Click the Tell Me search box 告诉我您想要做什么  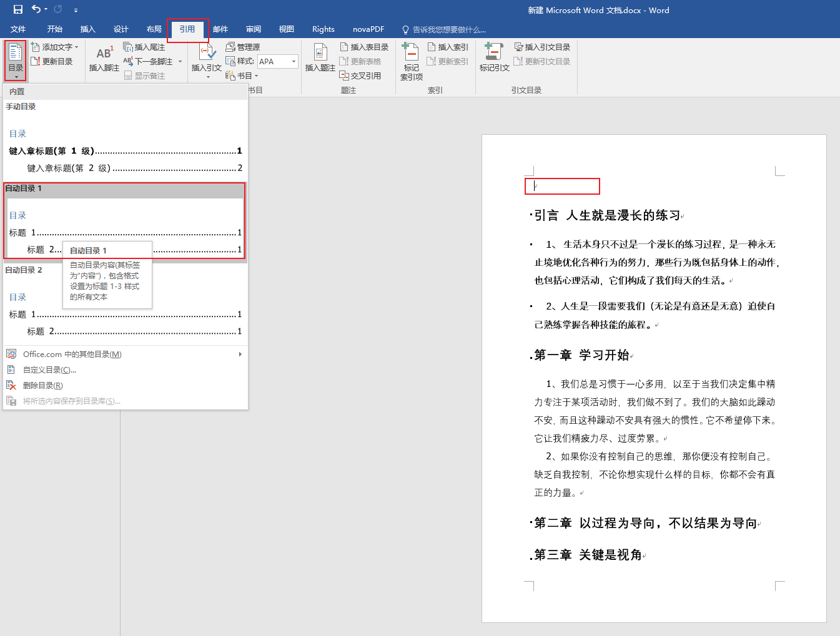[x=444, y=29]
